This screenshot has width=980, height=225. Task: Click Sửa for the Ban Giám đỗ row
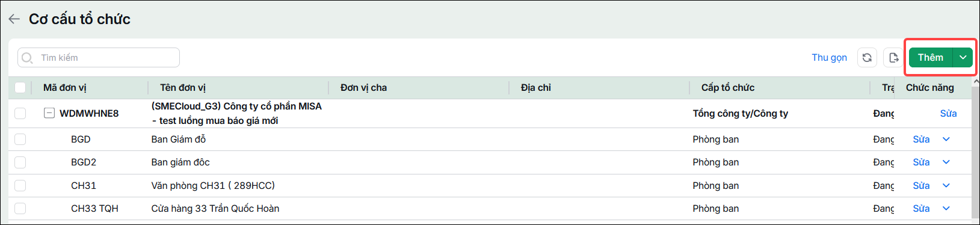[921, 140]
